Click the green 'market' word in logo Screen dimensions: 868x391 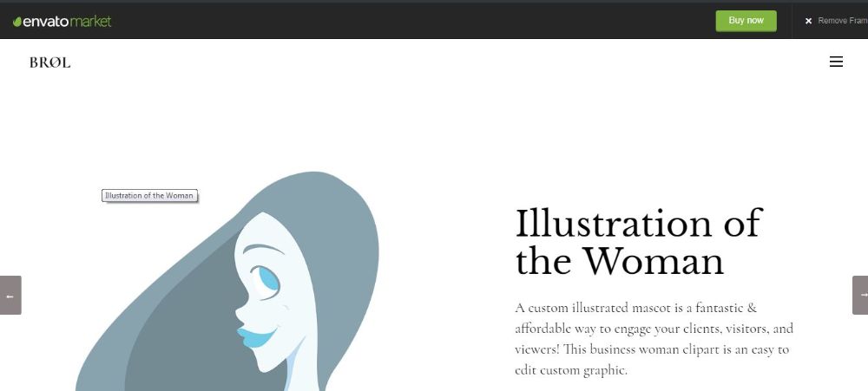[91, 22]
